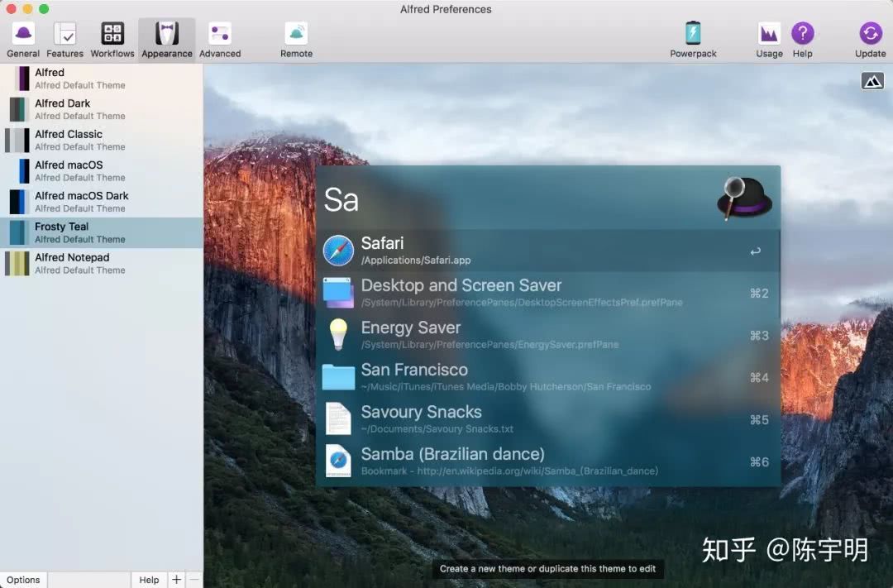Viewport: 893px width, 588px height.
Task: Open the Workflows preferences tab
Action: pos(112,40)
